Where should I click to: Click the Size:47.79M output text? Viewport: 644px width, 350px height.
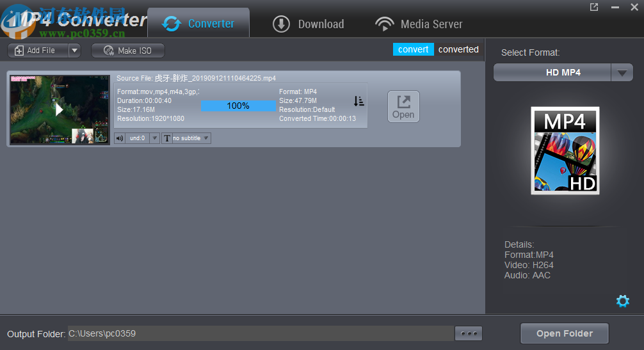[x=298, y=100]
